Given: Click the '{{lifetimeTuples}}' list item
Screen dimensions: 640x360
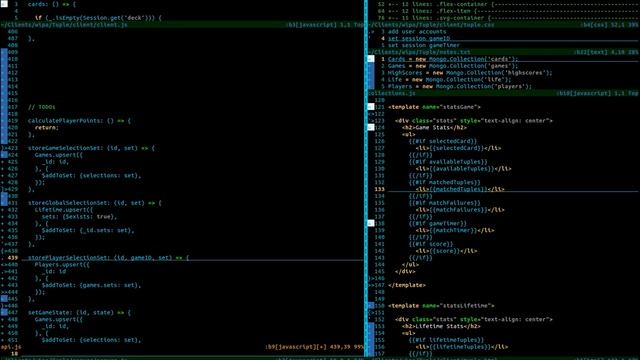Looking at the screenshot, I should click(461, 347).
